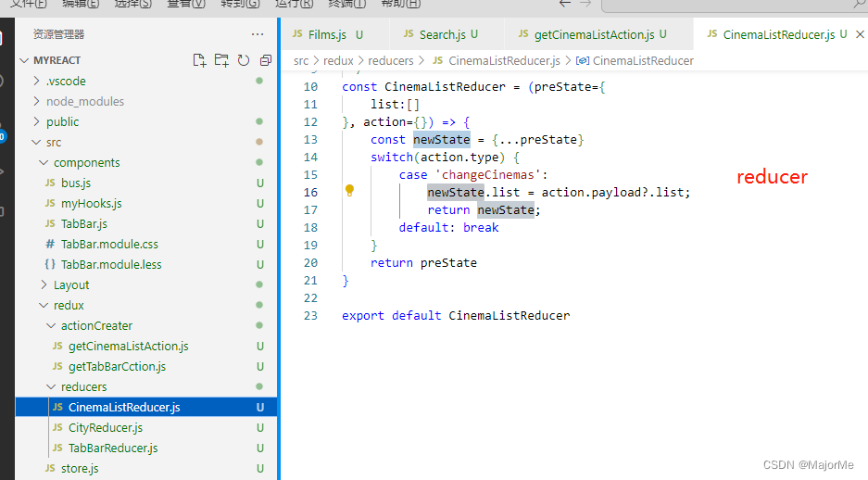Click the reducers breadcrumb segment

[x=391, y=61]
